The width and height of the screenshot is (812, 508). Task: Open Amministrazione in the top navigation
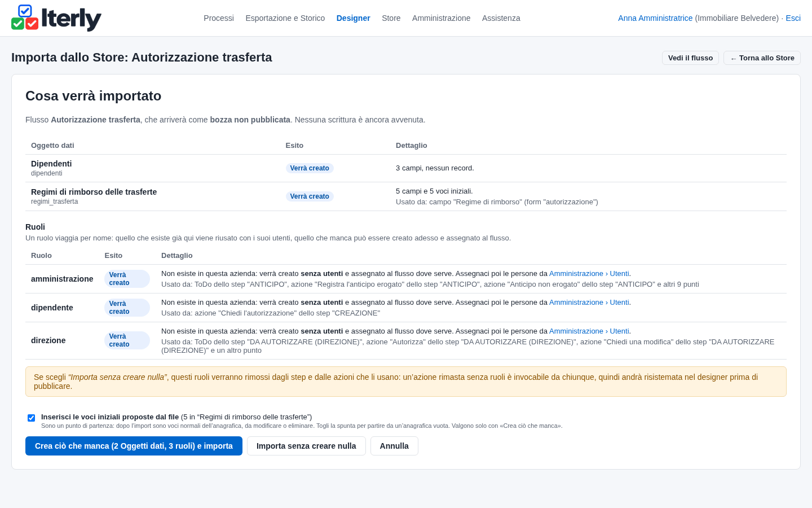point(442,18)
